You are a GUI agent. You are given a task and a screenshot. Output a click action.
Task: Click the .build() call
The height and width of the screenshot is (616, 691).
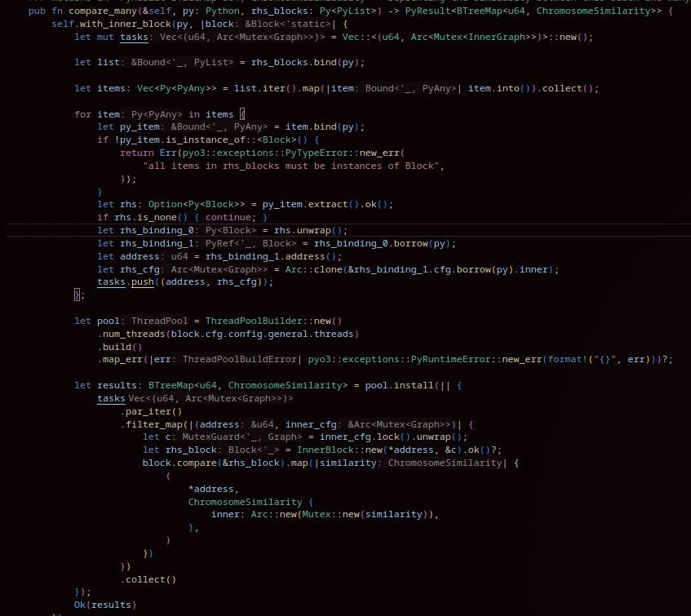pos(119,347)
